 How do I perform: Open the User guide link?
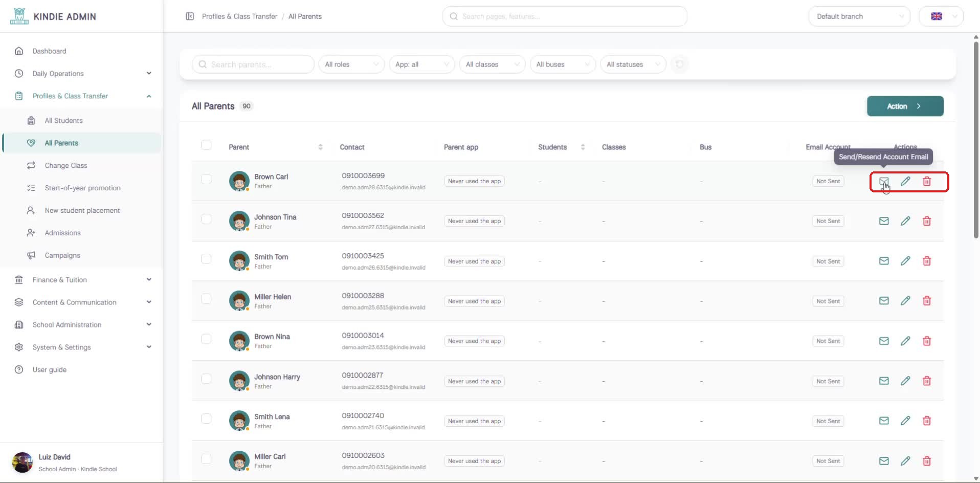click(50, 369)
